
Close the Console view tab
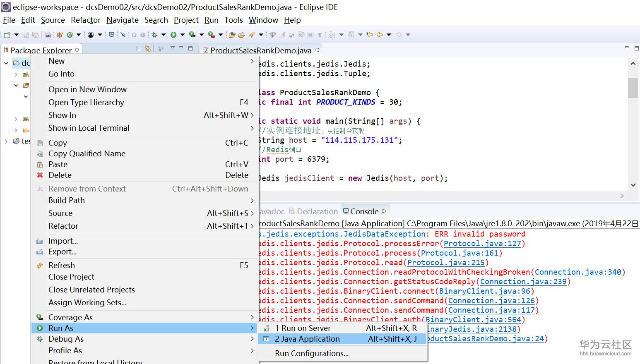[x=384, y=211]
